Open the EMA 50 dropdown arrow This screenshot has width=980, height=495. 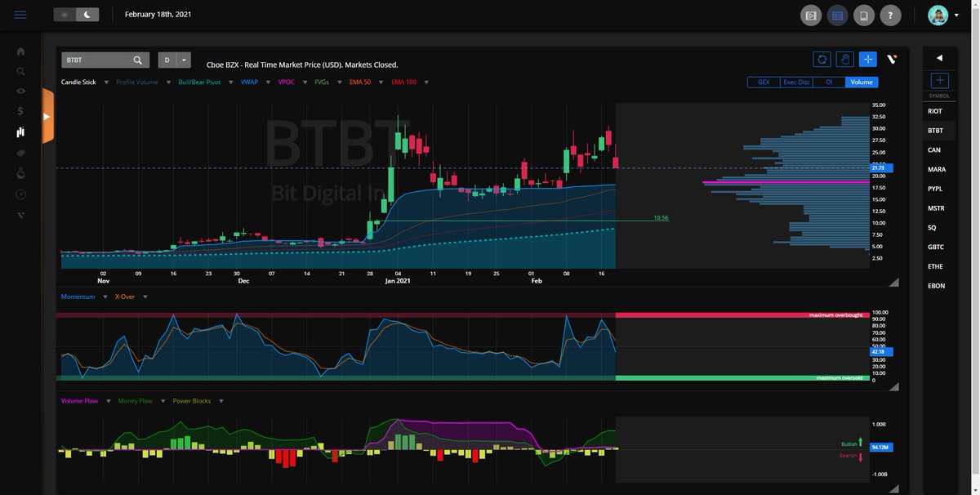381,82
